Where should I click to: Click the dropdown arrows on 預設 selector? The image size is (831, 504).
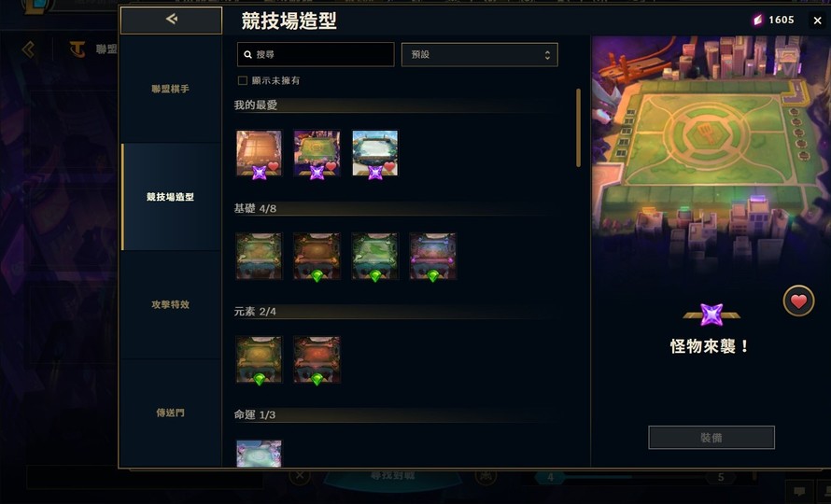coord(547,54)
